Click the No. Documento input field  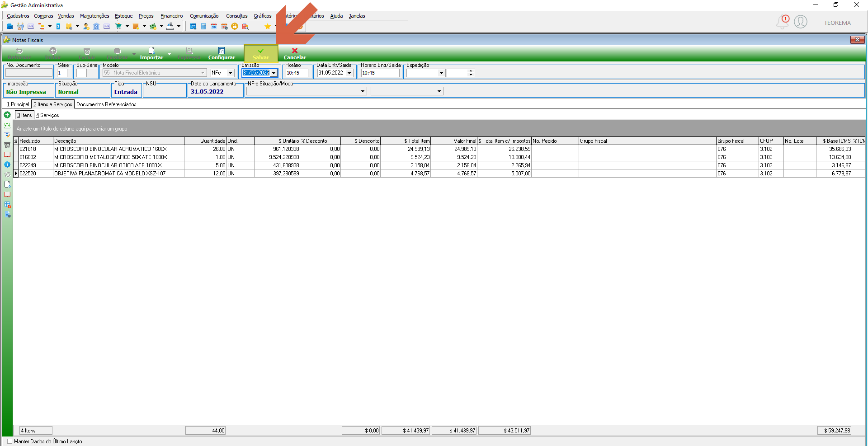(29, 73)
